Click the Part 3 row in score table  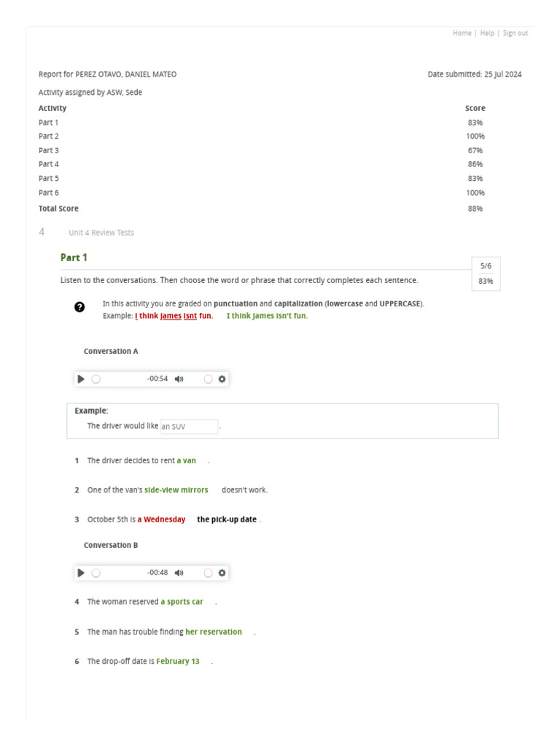pos(49,150)
